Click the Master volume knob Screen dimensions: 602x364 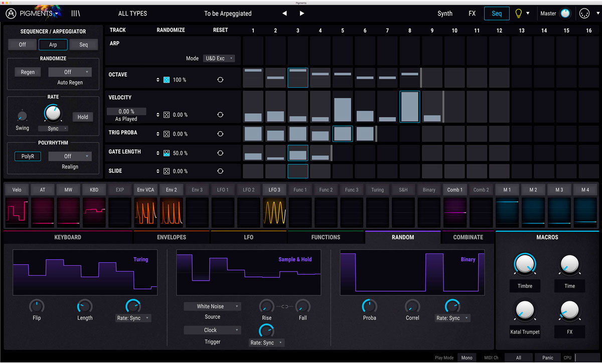coord(565,14)
